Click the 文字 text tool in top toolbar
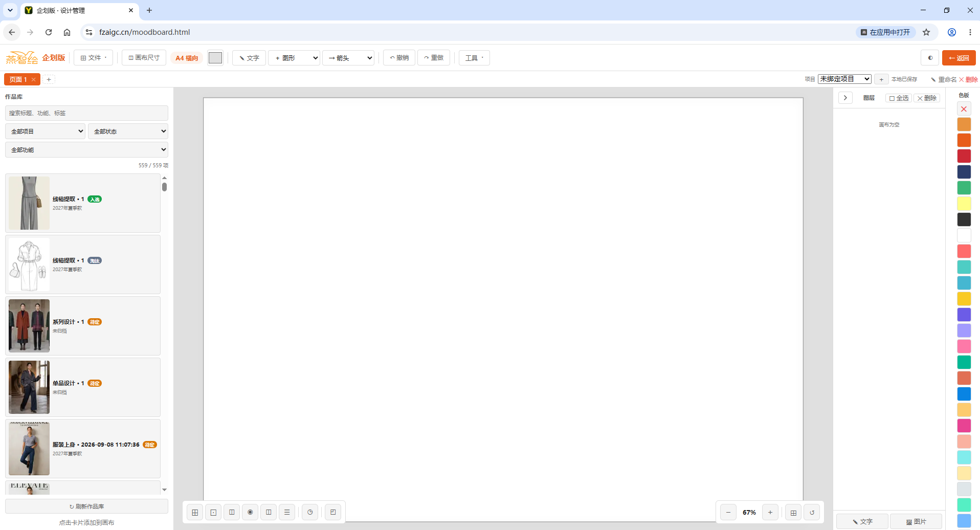 click(249, 58)
